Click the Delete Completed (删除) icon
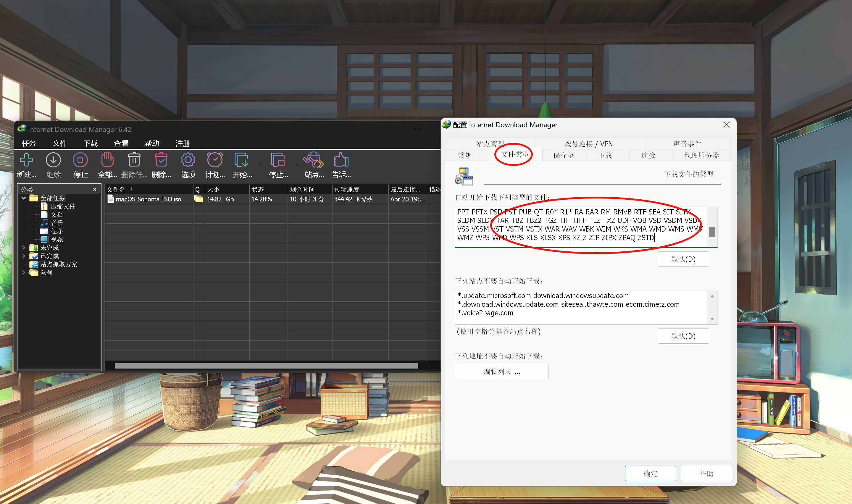 [161, 160]
